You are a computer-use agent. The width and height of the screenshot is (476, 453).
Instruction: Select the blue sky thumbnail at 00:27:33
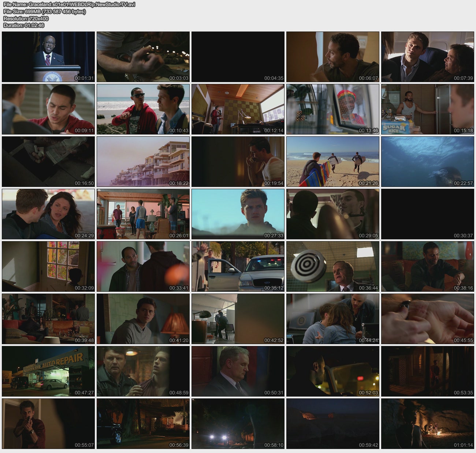coord(238,214)
